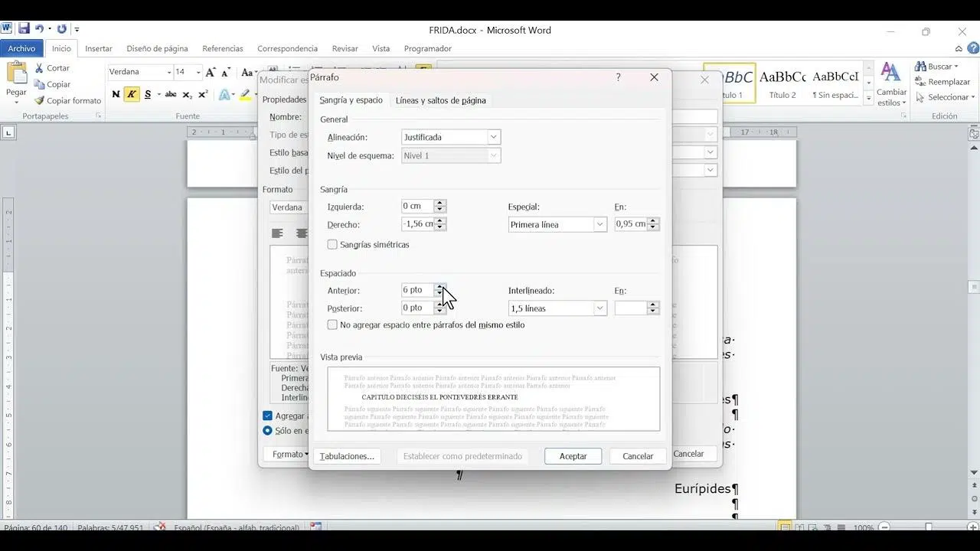The height and width of the screenshot is (551, 980).
Task: Click the Copiar formato brush icon
Action: pos(40,100)
